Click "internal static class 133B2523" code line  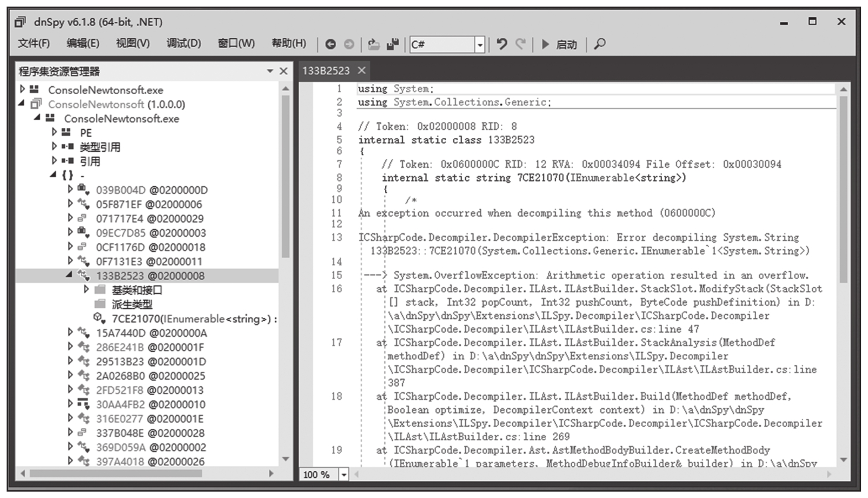[x=446, y=140]
